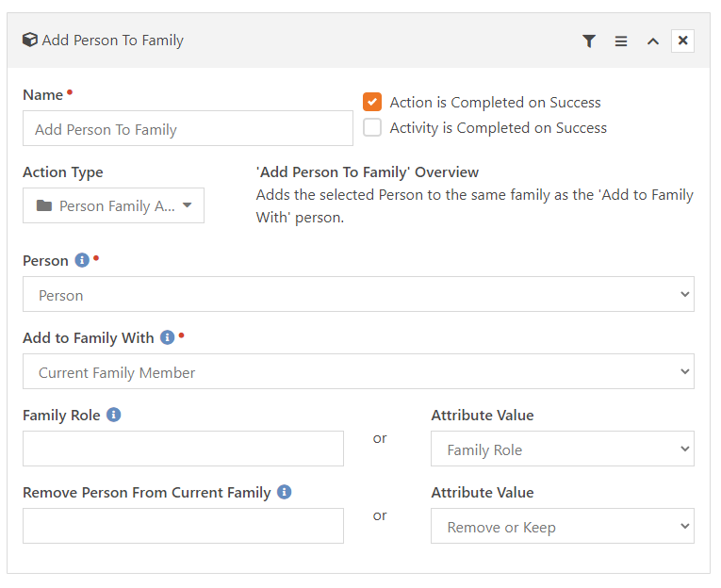Click Remove Person From Current Family input
This screenshot has width=721, height=588.
point(183,526)
